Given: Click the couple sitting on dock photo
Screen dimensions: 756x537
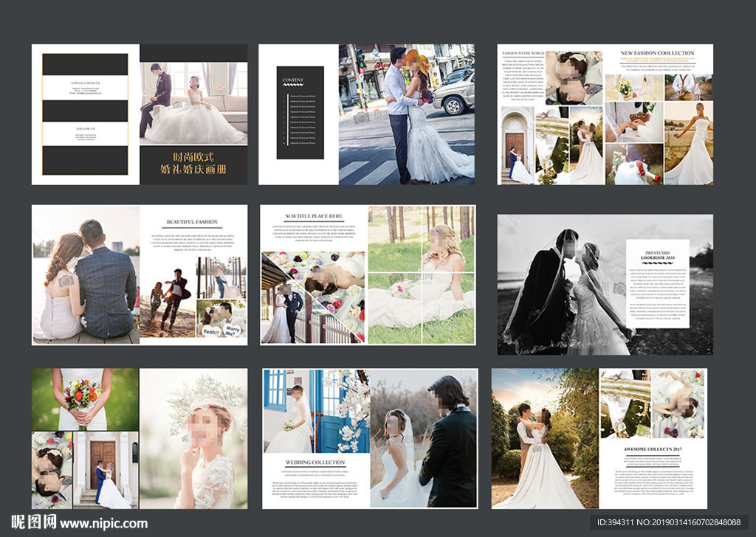Looking at the screenshot, I should pos(86,275).
